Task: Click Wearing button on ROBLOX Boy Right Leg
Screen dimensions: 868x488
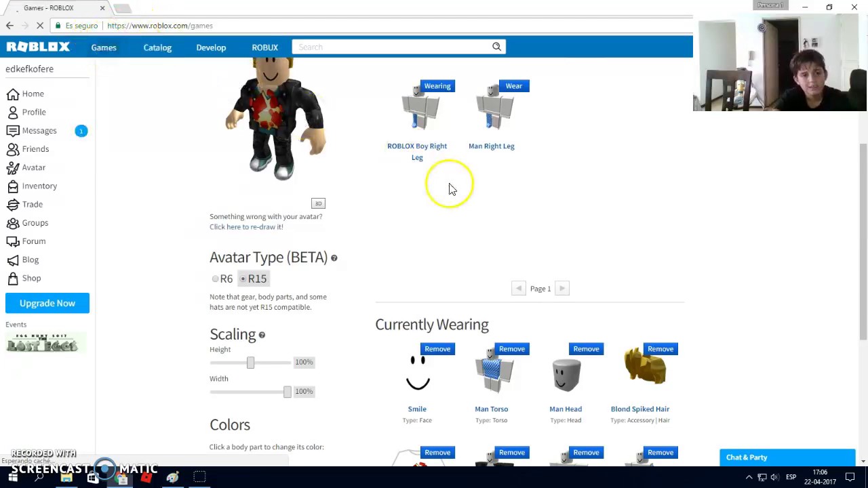Action: click(437, 86)
